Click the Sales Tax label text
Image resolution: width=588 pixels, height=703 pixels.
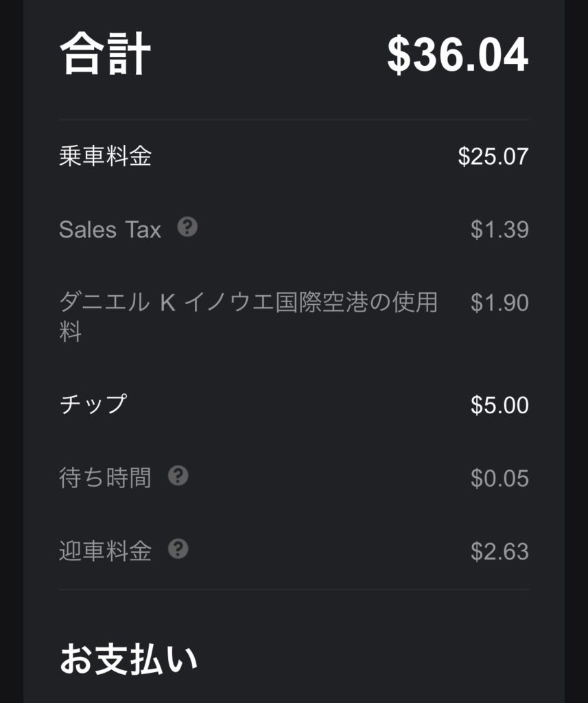[110, 229]
